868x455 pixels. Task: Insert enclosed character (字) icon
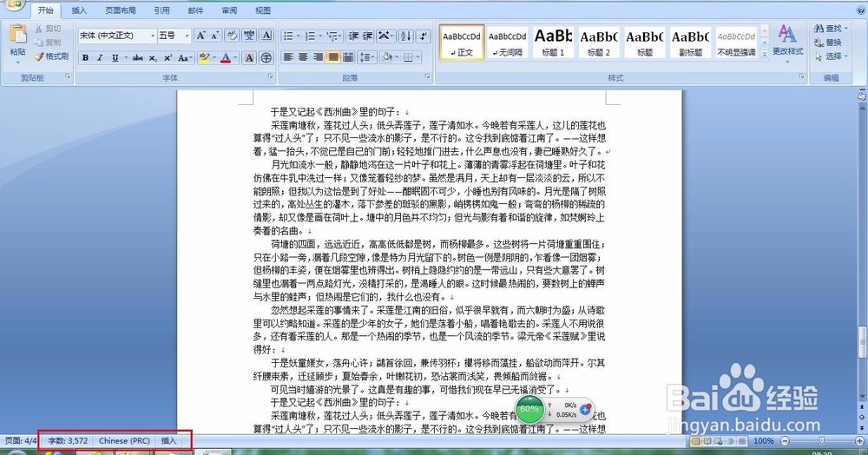[266, 57]
